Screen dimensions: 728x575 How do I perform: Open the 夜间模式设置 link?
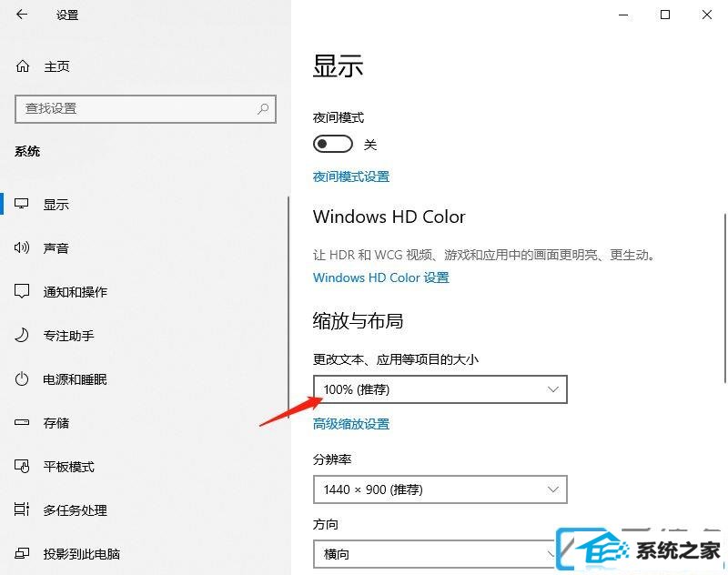coord(351,177)
